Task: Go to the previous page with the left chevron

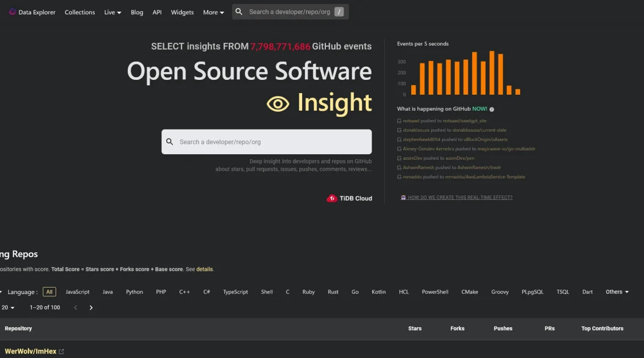Action: [x=75, y=307]
